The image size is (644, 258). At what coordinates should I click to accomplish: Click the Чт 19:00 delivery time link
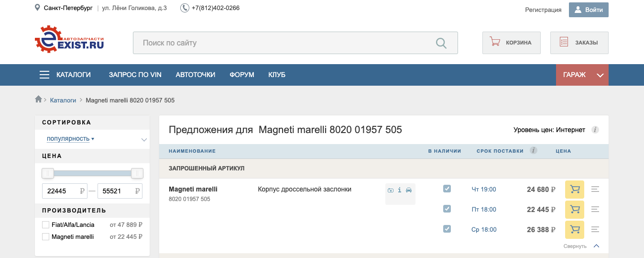pyautogui.click(x=484, y=190)
